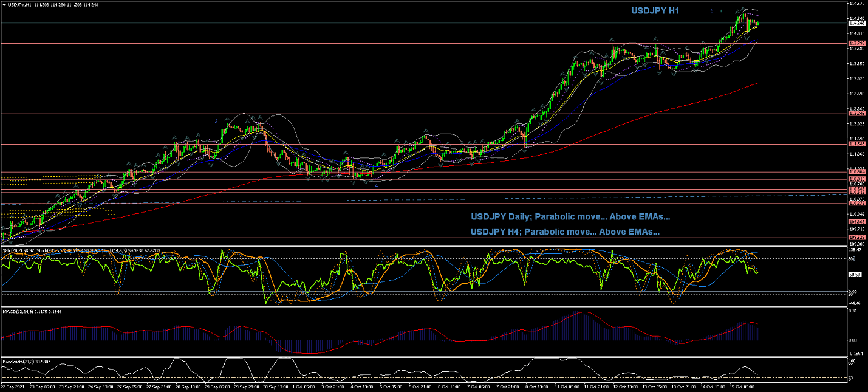Select the current price tag 114.248
This screenshot has height=392, width=868.
click(856, 23)
